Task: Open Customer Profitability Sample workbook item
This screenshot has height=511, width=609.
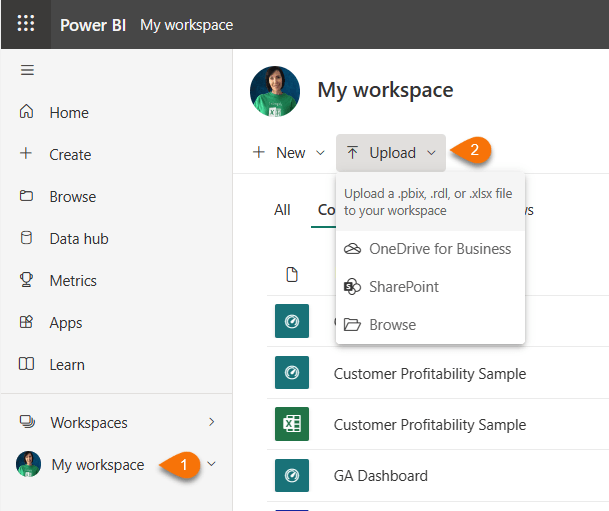Action: (430, 425)
